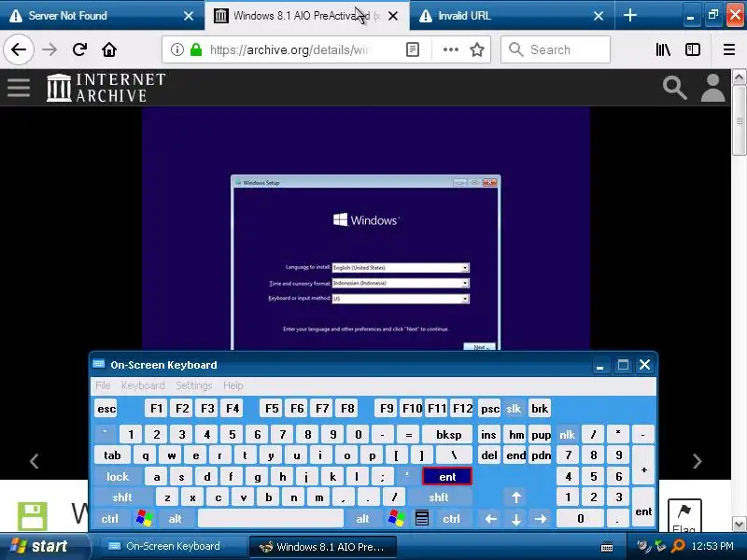Bookmark this page with the star icon
This screenshot has width=747, height=560.
tap(477, 49)
